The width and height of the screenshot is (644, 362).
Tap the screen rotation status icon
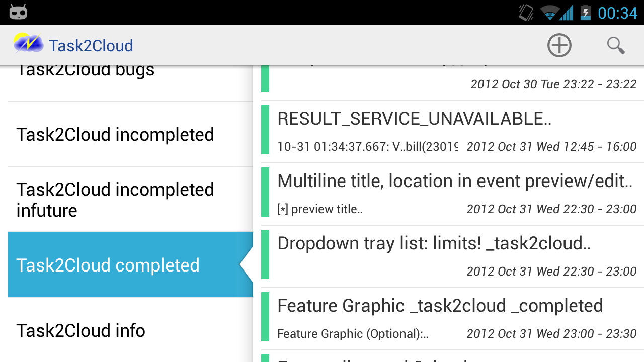click(526, 13)
